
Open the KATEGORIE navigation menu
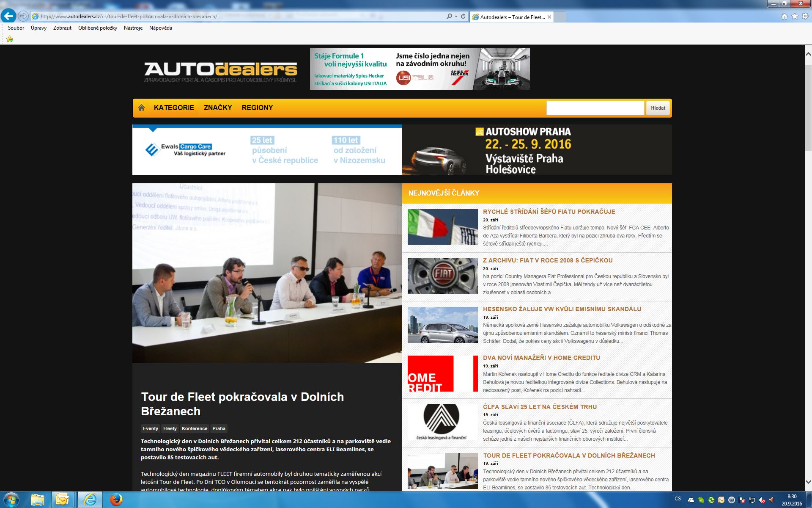tap(174, 108)
